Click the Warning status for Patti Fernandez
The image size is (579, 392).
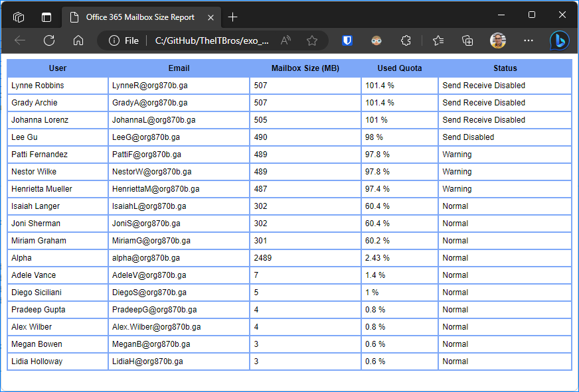[457, 155]
